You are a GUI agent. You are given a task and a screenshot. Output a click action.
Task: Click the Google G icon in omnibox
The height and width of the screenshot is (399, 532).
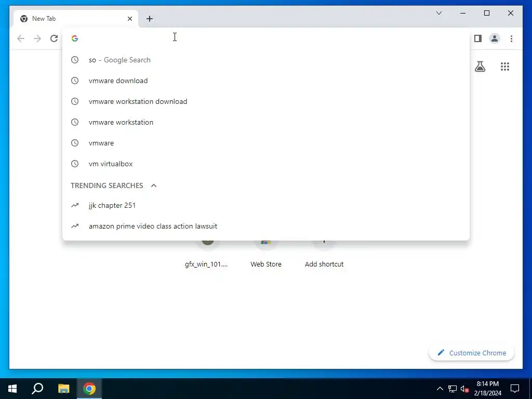click(75, 38)
